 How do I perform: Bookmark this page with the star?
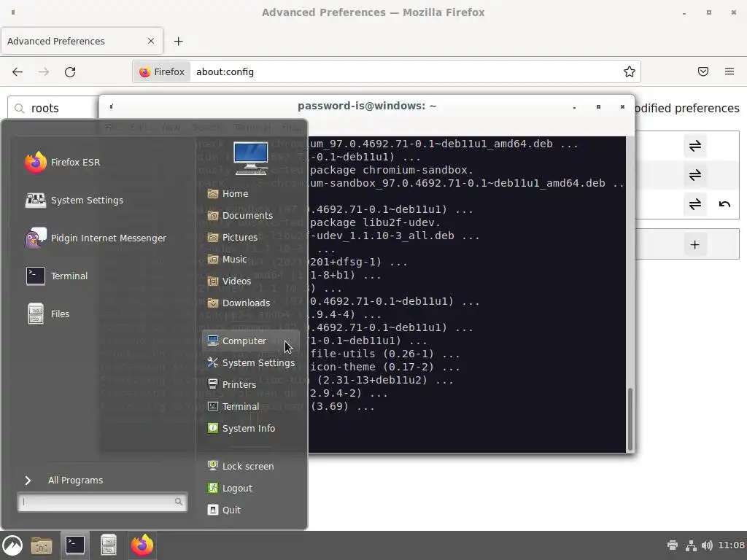click(630, 72)
